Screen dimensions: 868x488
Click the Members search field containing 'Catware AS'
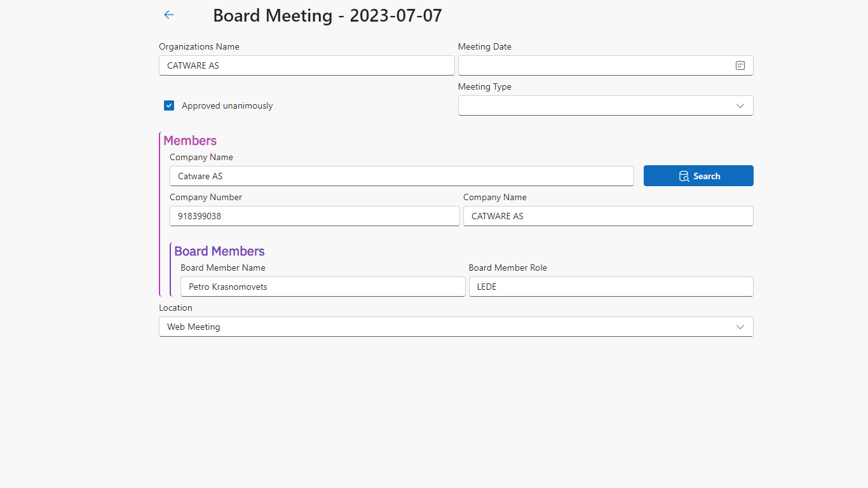(401, 176)
